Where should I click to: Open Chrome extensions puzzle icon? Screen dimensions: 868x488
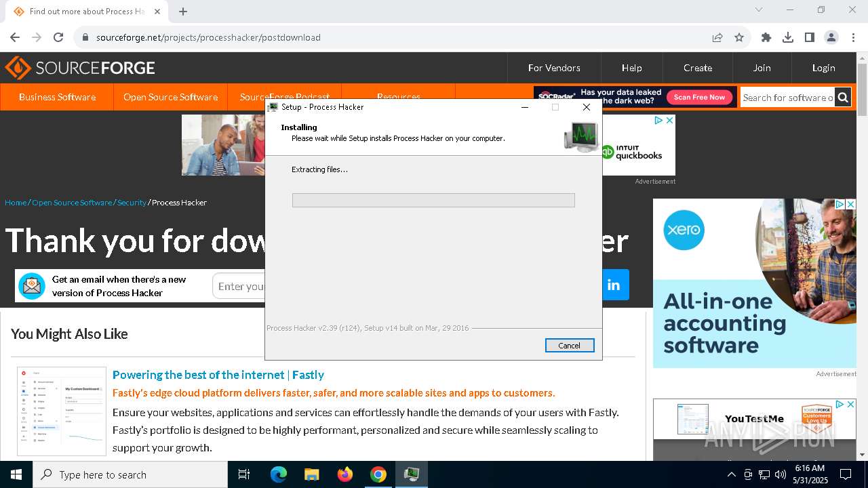(766, 37)
